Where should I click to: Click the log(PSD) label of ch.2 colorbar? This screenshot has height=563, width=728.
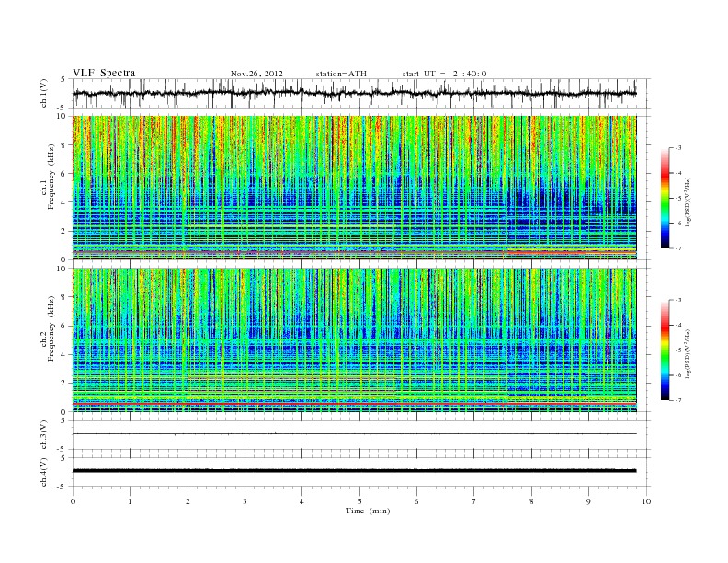point(688,353)
